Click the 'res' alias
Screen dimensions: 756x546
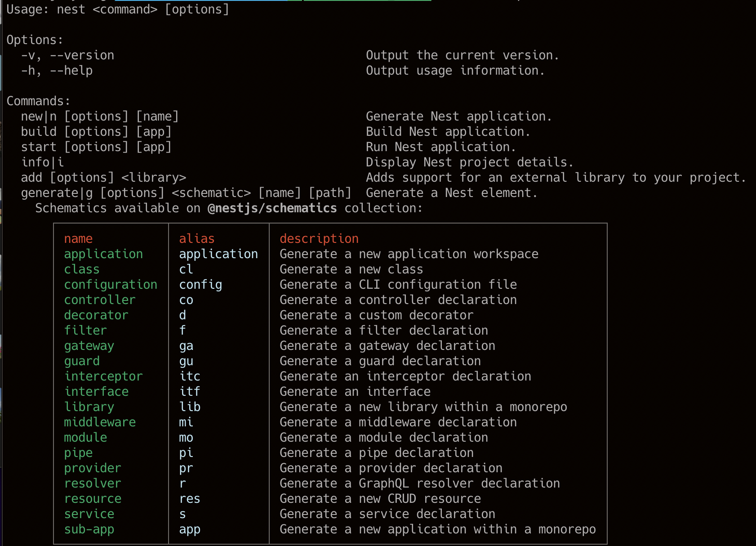coord(190,499)
